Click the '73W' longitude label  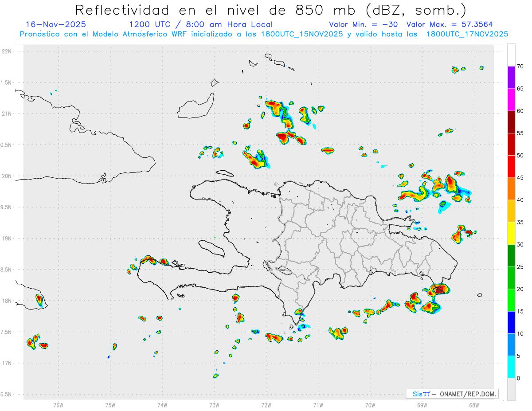(x=214, y=405)
